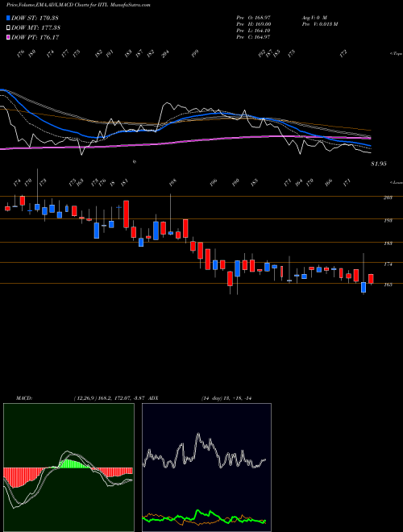Image resolution: width=403 pixels, height=532 pixels.
Task: Click the 165 price axis label
Action: pyautogui.click(x=388, y=285)
